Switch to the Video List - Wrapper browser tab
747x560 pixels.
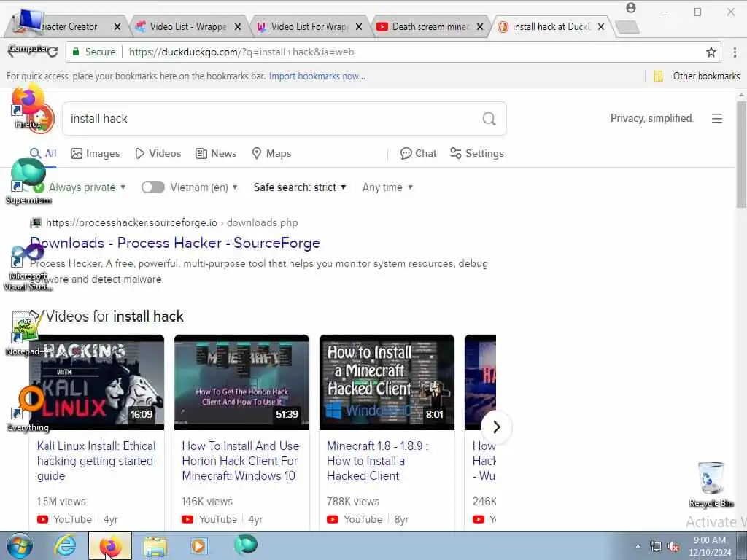pyautogui.click(x=187, y=27)
